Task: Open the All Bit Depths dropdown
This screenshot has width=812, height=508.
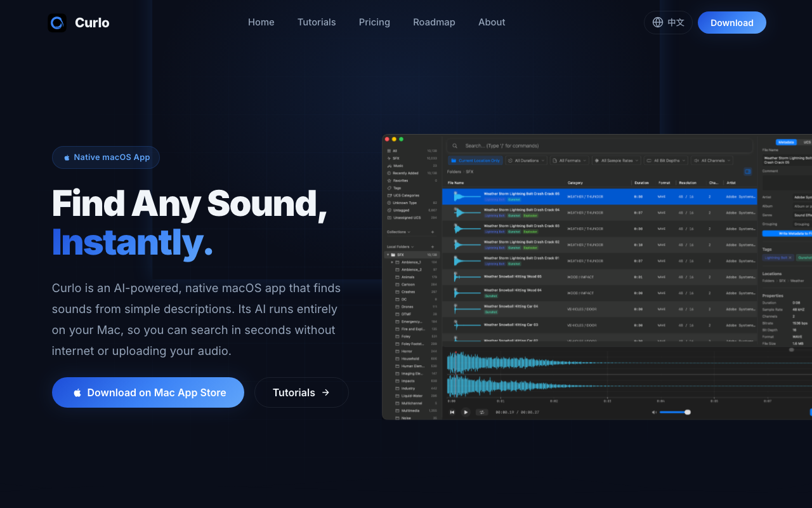Action: [x=665, y=161]
